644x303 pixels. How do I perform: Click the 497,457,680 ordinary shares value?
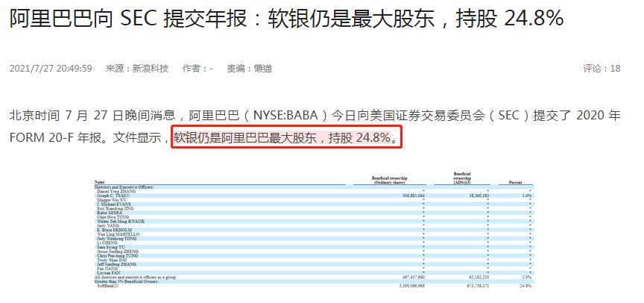click(x=414, y=277)
